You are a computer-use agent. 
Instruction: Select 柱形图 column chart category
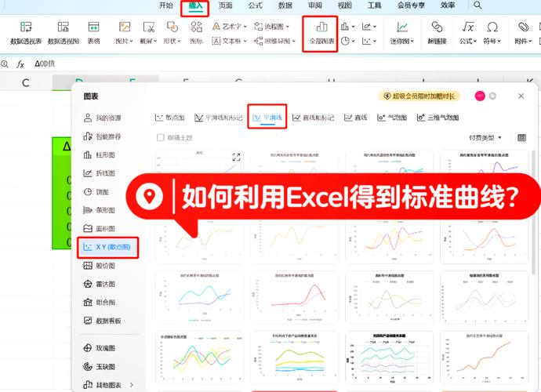(x=100, y=155)
